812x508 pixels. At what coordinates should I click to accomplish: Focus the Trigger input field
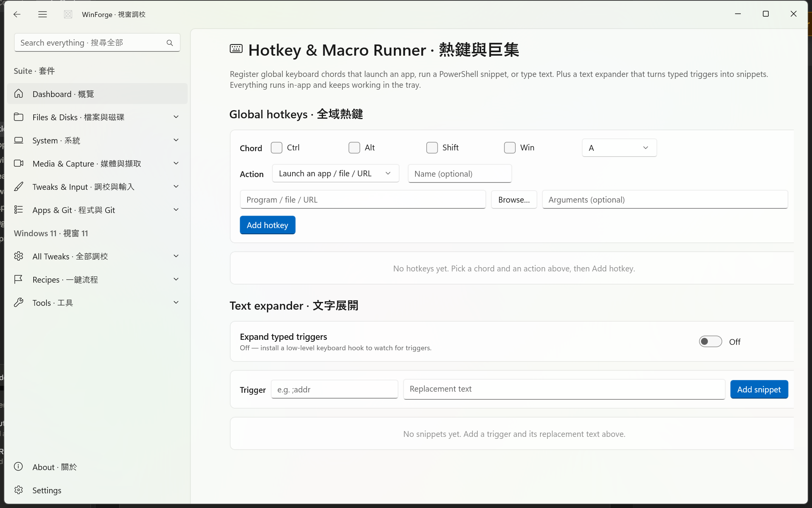[x=335, y=389]
